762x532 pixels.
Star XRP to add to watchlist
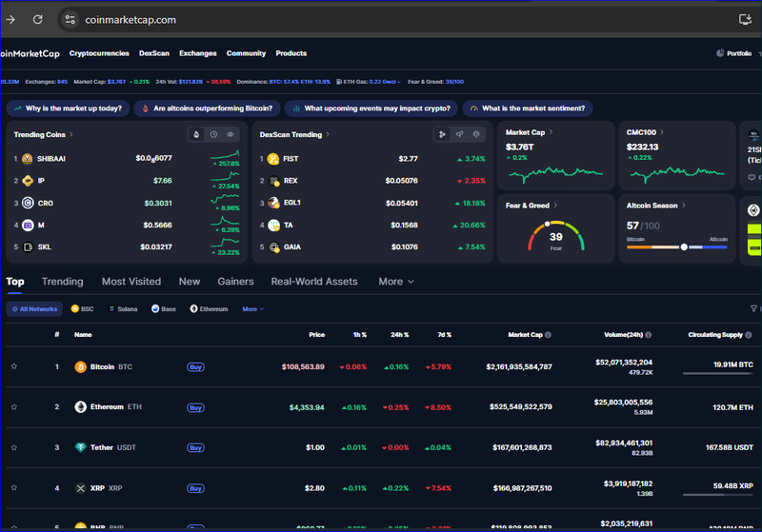click(x=14, y=488)
